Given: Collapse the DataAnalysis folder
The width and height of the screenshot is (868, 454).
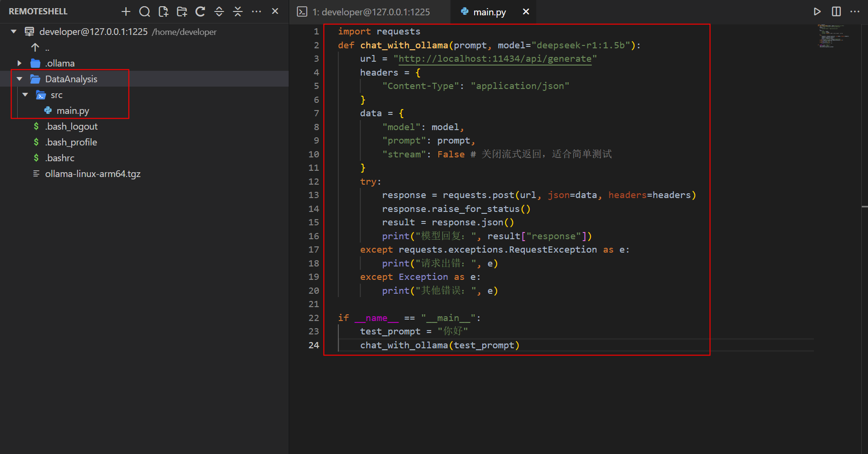Looking at the screenshot, I should (20, 79).
